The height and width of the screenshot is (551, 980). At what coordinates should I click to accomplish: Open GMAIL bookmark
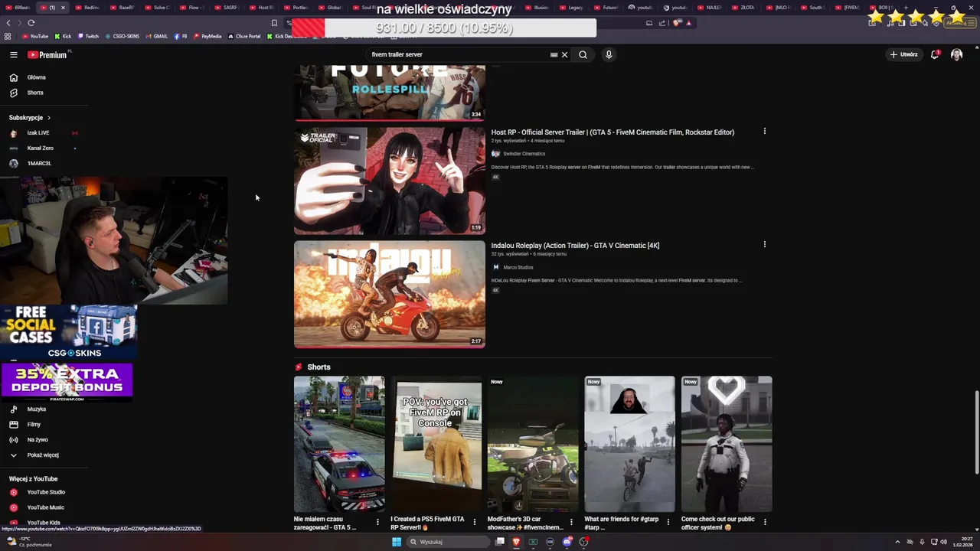point(156,36)
